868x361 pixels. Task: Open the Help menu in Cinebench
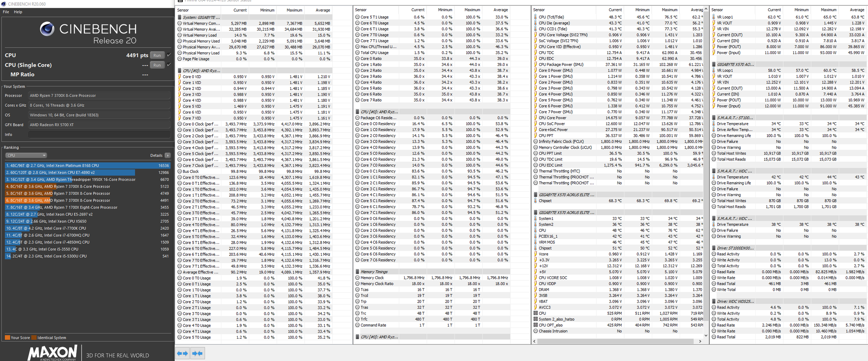(x=18, y=12)
